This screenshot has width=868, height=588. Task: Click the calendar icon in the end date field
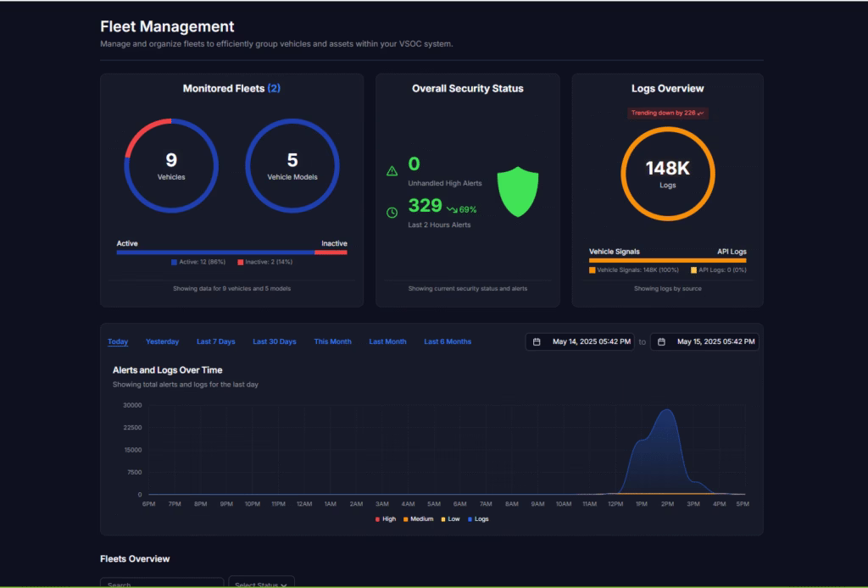click(661, 341)
